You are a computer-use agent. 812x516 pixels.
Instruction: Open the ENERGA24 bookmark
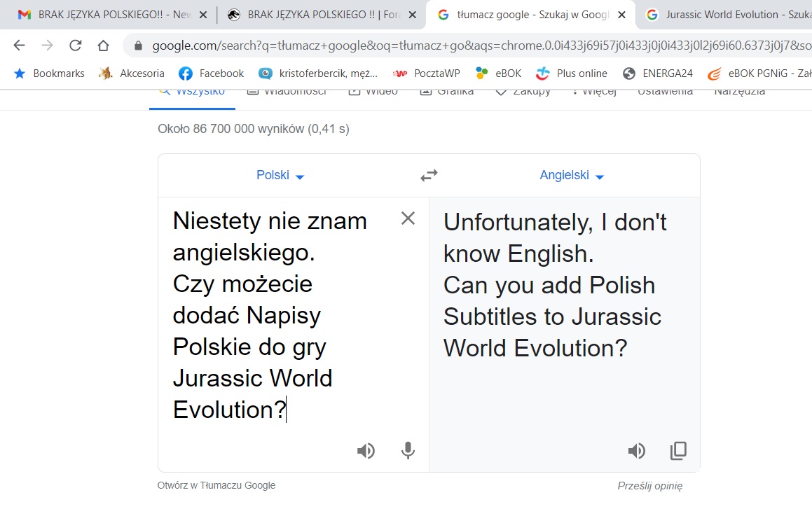point(658,74)
